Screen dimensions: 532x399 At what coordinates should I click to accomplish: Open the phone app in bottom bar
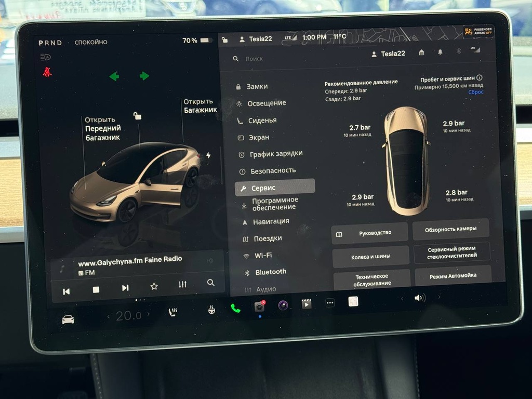coord(235,308)
